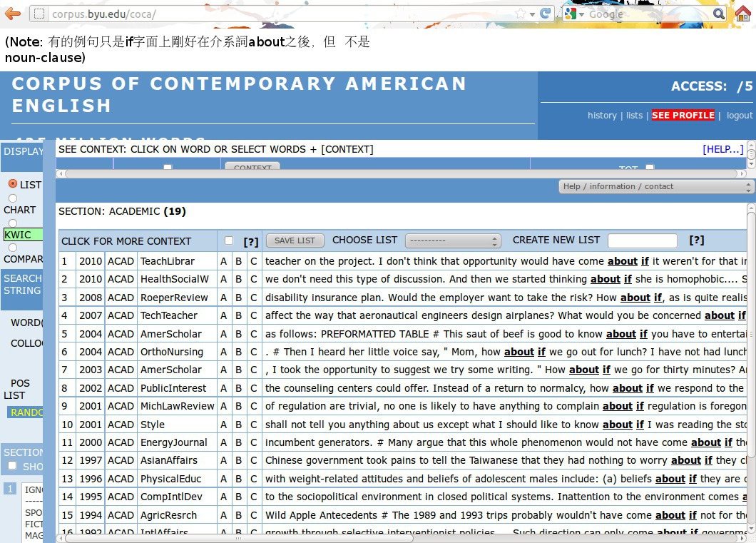Open address bar history dropdown arrow

pyautogui.click(x=532, y=14)
